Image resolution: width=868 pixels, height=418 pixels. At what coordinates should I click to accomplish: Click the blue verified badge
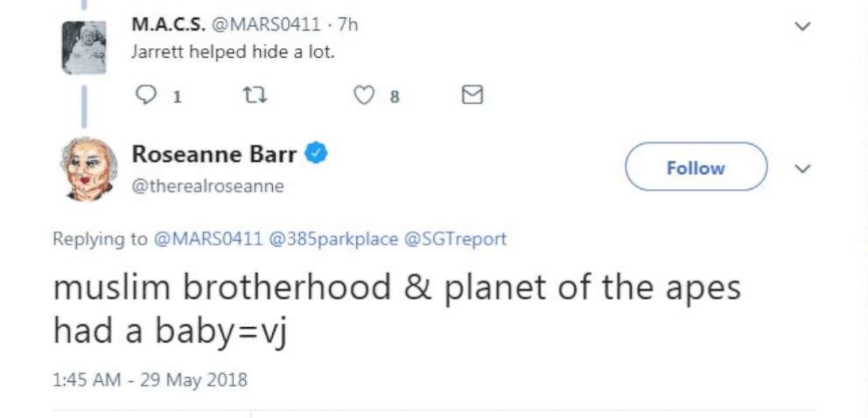[316, 155]
